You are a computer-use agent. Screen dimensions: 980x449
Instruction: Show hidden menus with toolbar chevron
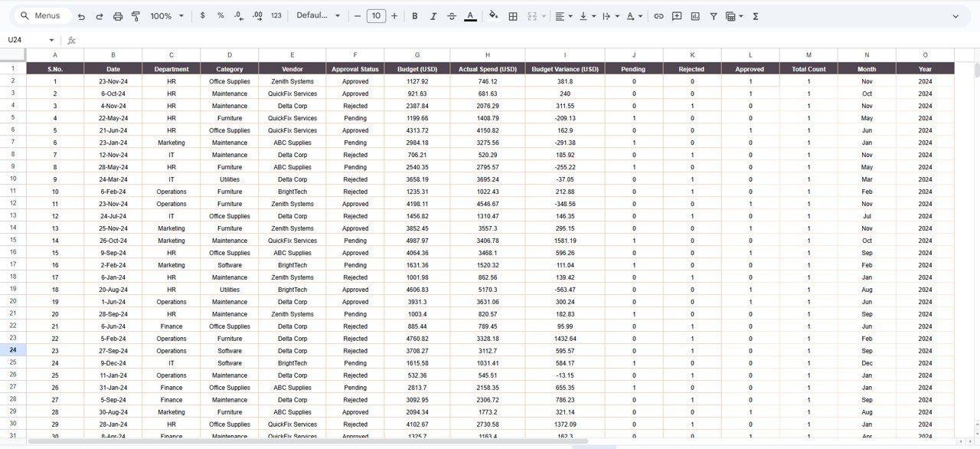[x=955, y=16]
